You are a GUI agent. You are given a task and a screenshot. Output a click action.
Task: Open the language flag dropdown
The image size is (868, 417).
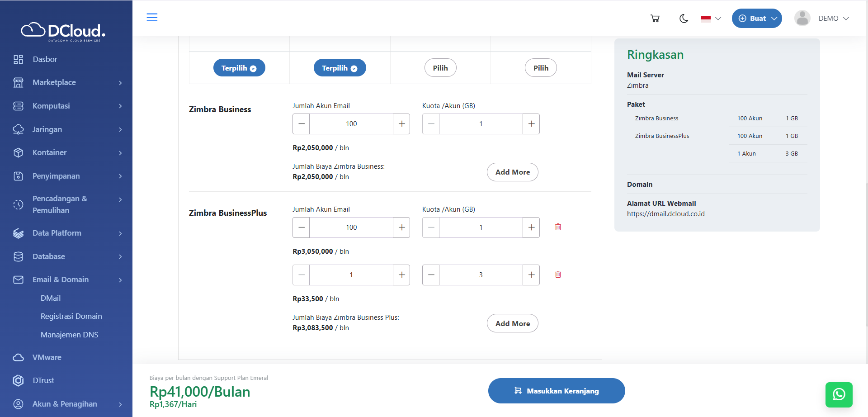coord(711,19)
